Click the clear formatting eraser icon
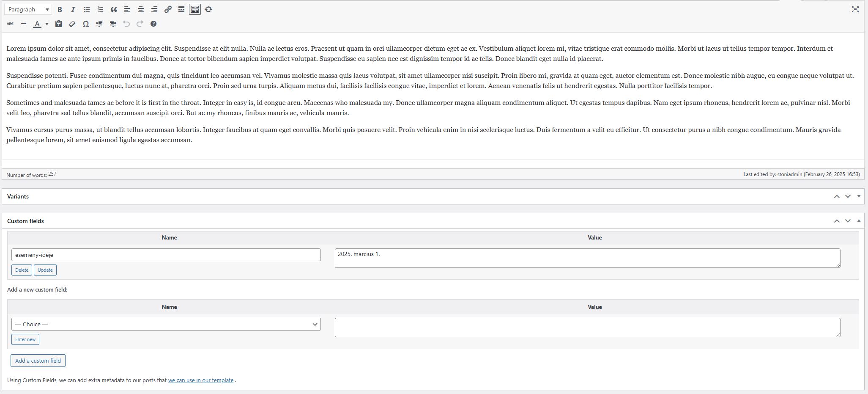Screen dimensions: 868x394 pos(72,24)
